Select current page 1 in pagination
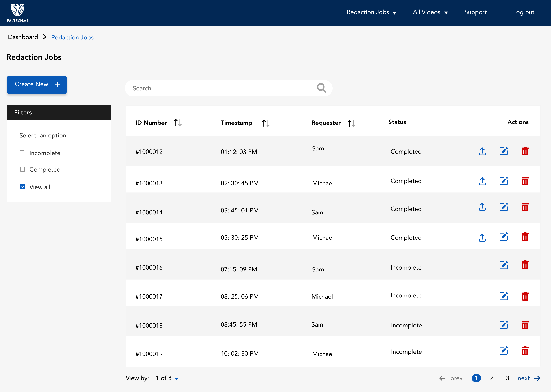 pyautogui.click(x=476, y=378)
